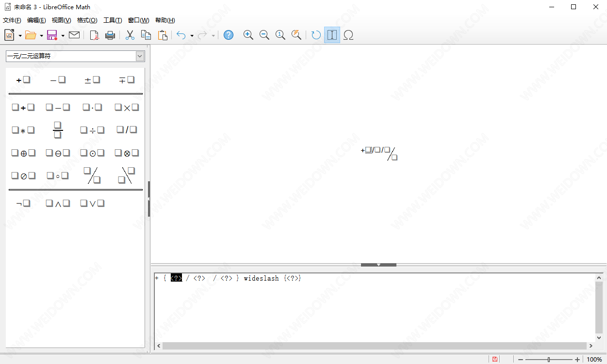
Task: Click the zoom slider handle in status bar
Action: pos(549,359)
